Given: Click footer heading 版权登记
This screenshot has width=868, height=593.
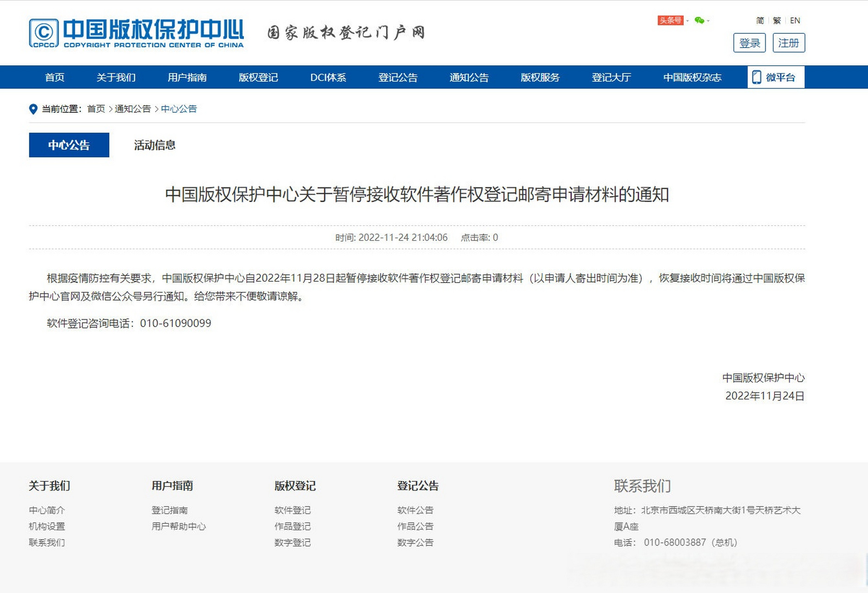Looking at the screenshot, I should coord(295,486).
